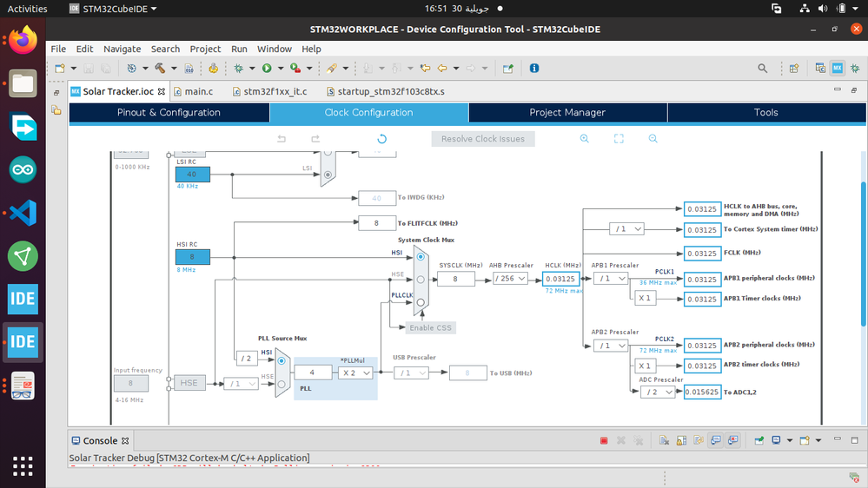This screenshot has height=488, width=868.
Task: Click the green Run button in toolbar
Action: pos(267,68)
